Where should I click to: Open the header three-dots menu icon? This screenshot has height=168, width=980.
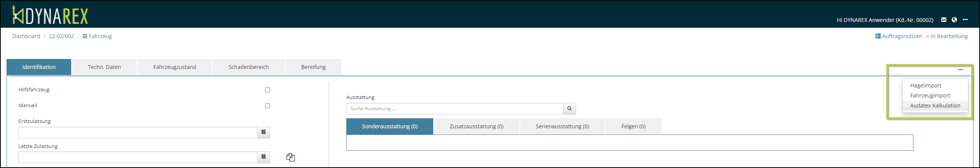point(965,20)
